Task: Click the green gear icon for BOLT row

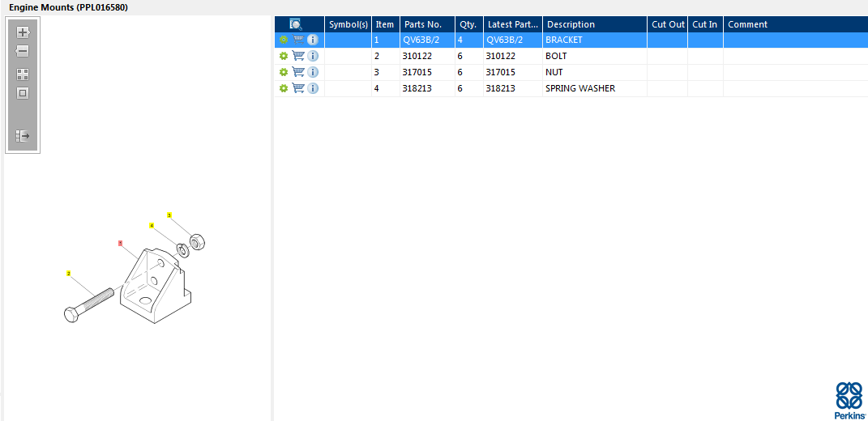Action: tap(284, 56)
